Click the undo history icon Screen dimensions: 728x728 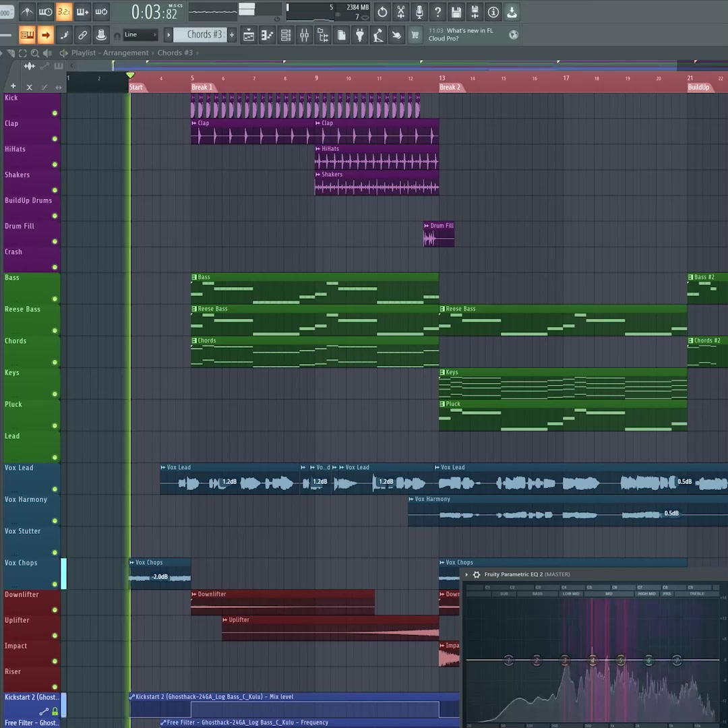pyautogui.click(x=382, y=12)
